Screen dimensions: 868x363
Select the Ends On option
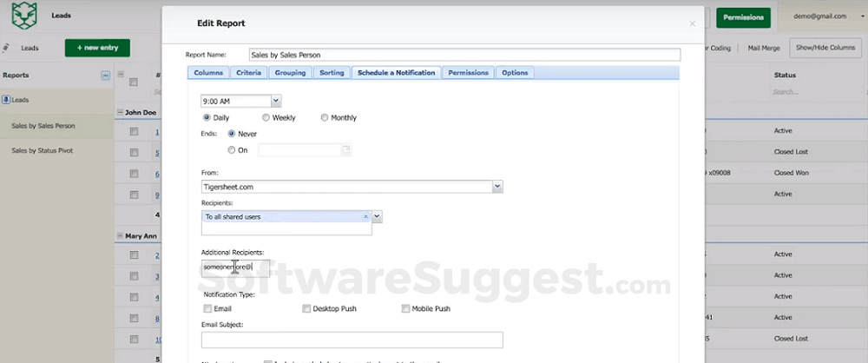[x=232, y=149]
